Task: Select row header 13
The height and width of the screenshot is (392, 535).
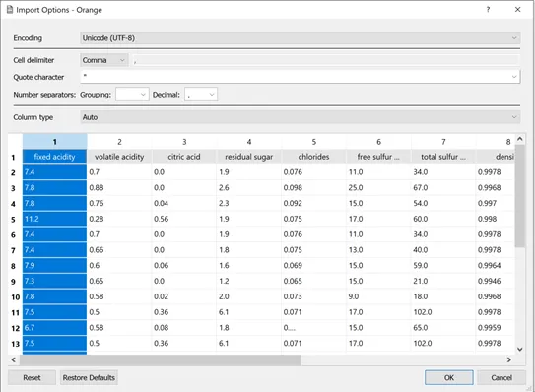Action: 15,344
